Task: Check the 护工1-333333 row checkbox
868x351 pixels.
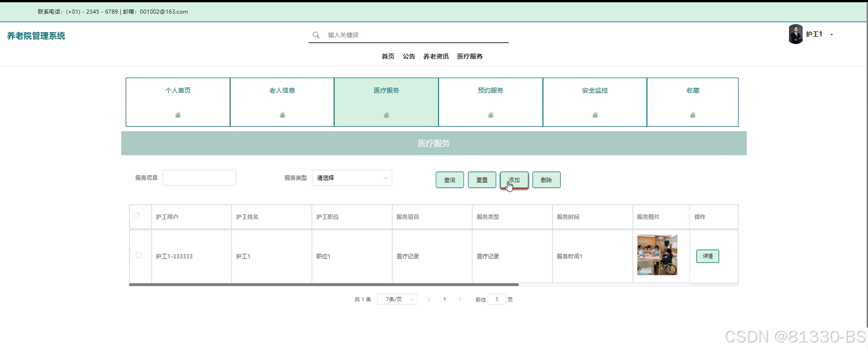Action: 138,255
